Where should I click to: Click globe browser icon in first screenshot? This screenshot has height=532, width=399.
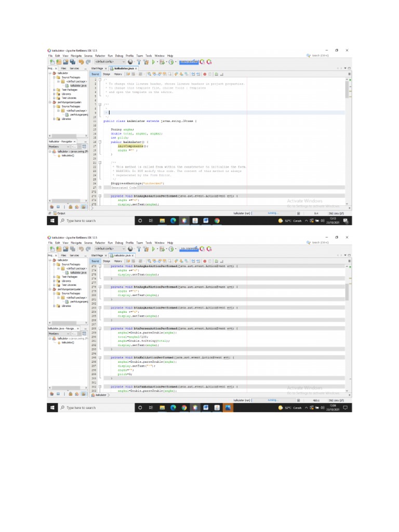(x=130, y=62)
